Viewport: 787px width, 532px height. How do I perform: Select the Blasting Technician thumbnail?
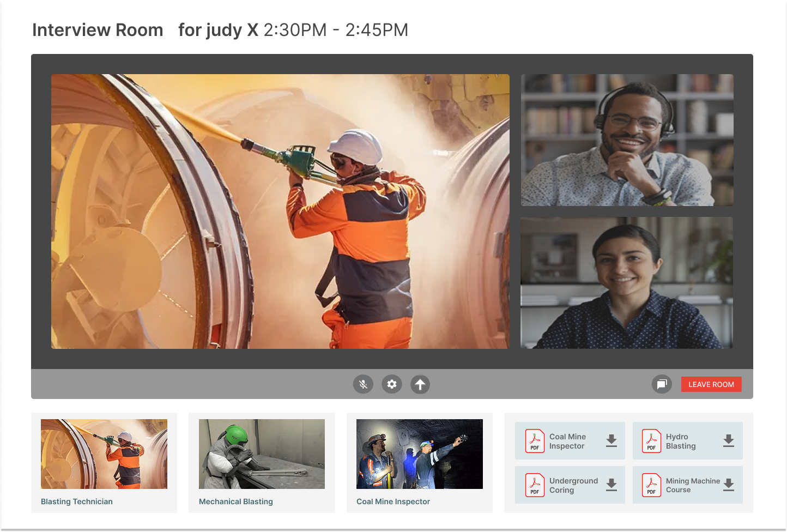(104, 454)
